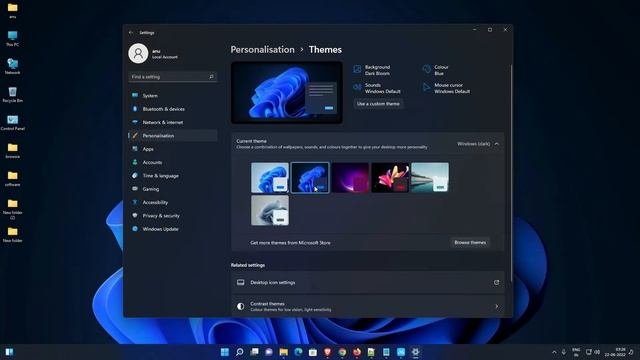The height and width of the screenshot is (360, 640).
Task: Open network and volume quick settings
Action: click(x=593, y=352)
